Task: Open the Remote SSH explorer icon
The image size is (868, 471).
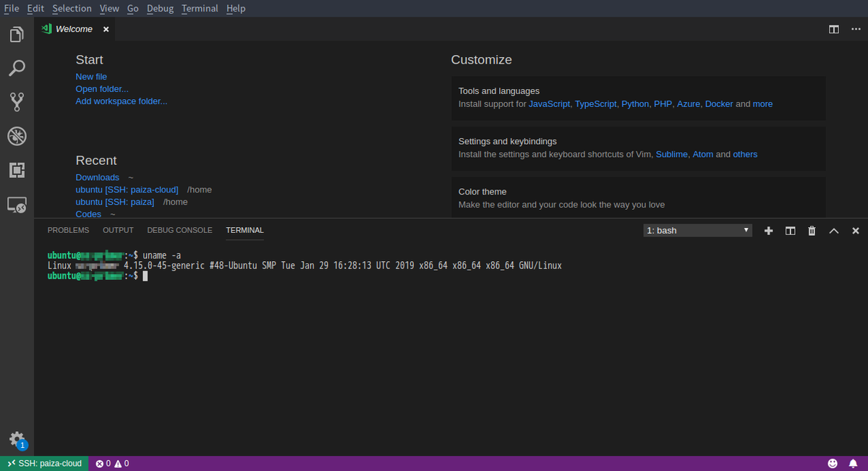Action: [17, 205]
